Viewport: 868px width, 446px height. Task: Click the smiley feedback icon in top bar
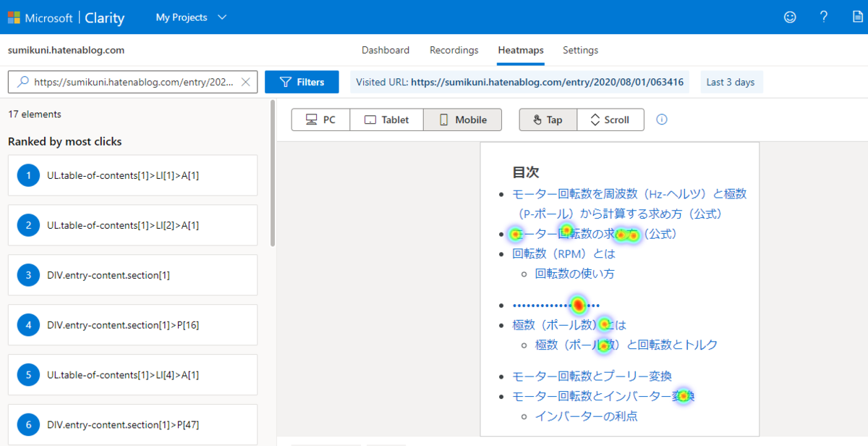pyautogui.click(x=790, y=16)
